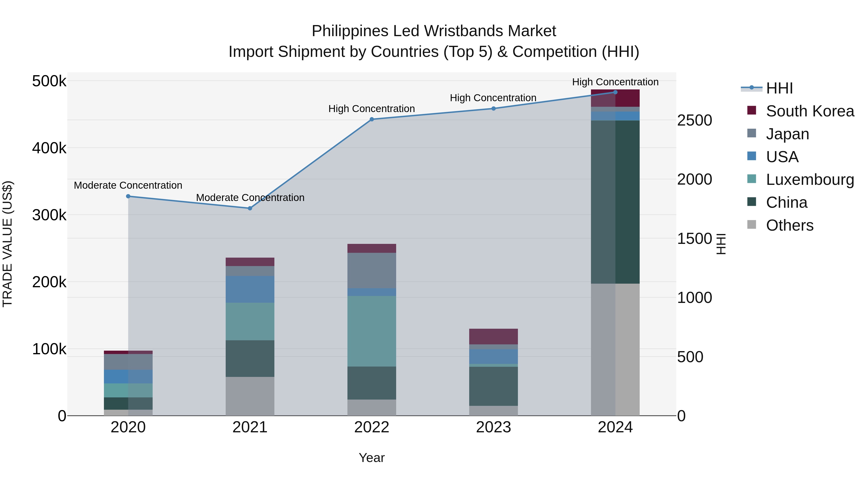Select the Luxembourg segment of 2022 bar
Screen dimensions: 868x488
[372, 331]
